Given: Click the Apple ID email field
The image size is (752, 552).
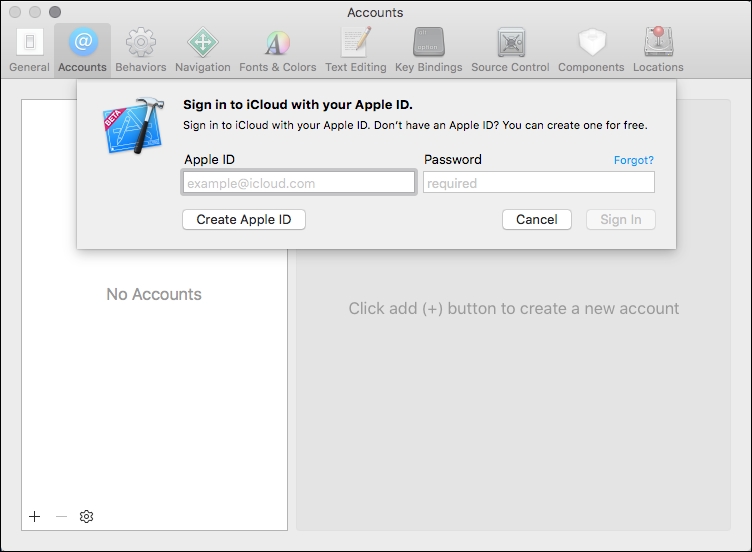Looking at the screenshot, I should pos(298,183).
